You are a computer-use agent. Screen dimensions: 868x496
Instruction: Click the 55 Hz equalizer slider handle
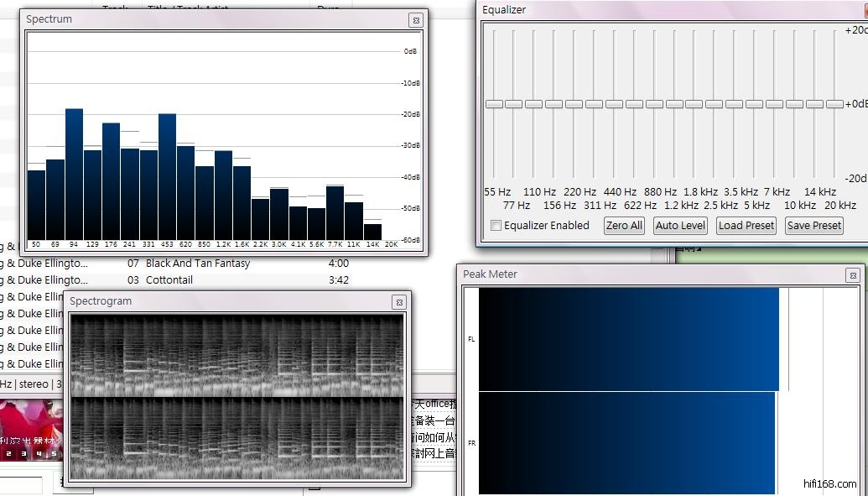(494, 104)
